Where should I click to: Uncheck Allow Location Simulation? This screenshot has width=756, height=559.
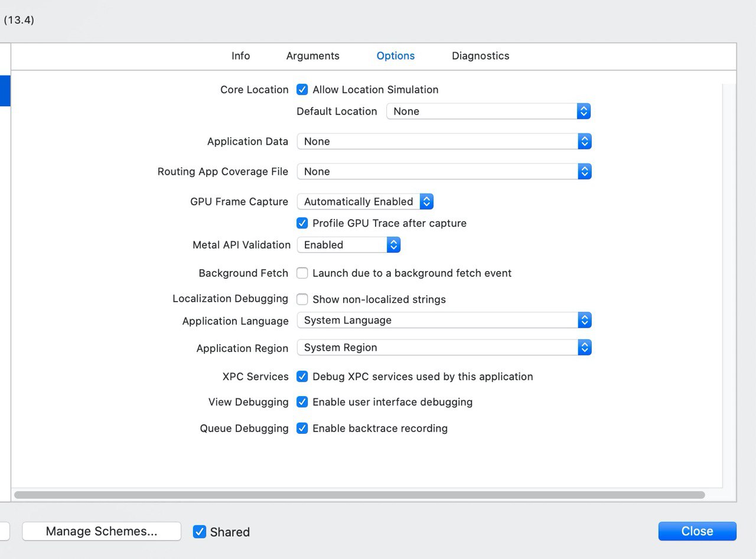[x=302, y=90]
